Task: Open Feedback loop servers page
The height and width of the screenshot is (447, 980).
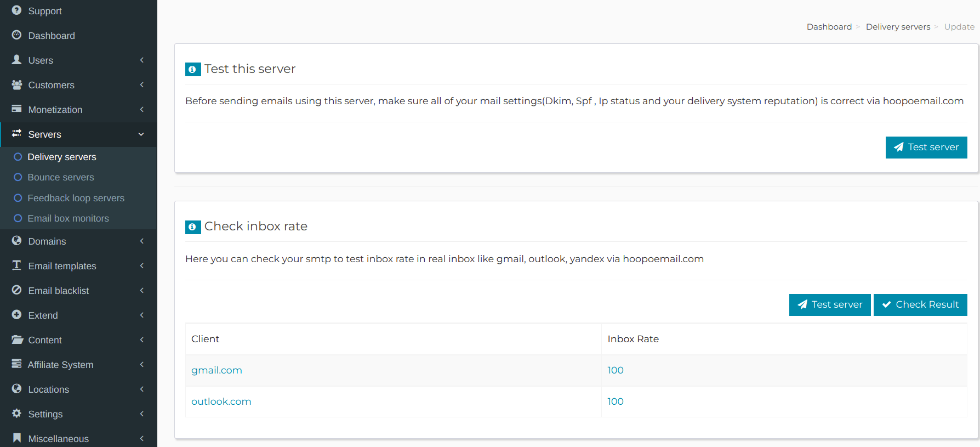Action: [76, 198]
